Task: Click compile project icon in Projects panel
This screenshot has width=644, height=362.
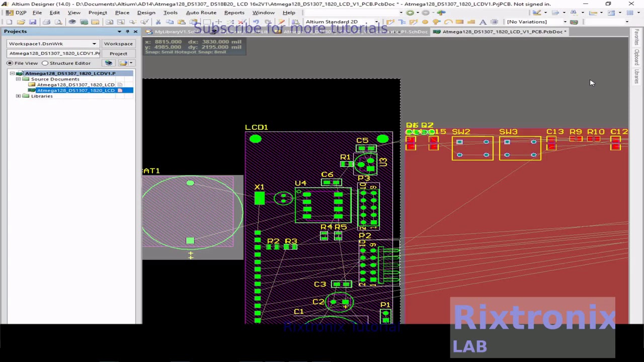Action: 109,63
